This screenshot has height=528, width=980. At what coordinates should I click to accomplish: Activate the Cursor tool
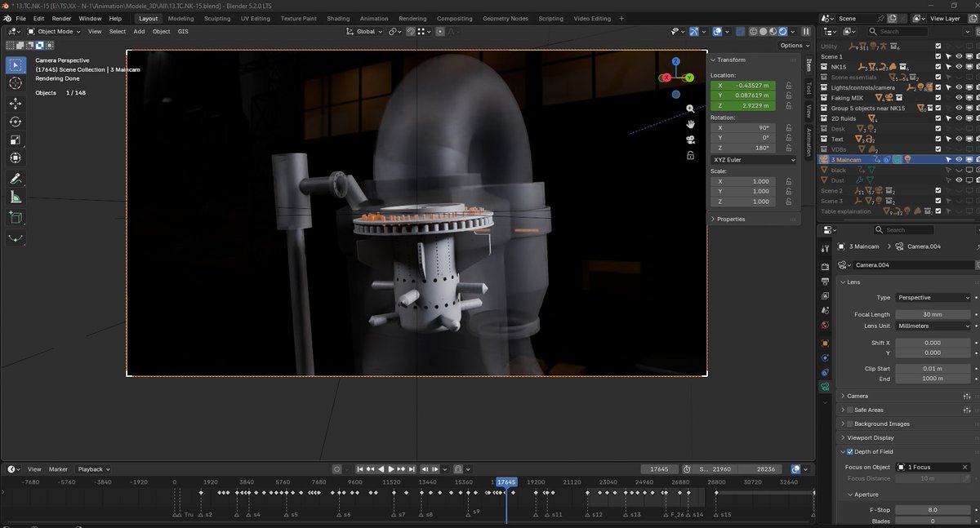pos(16,83)
